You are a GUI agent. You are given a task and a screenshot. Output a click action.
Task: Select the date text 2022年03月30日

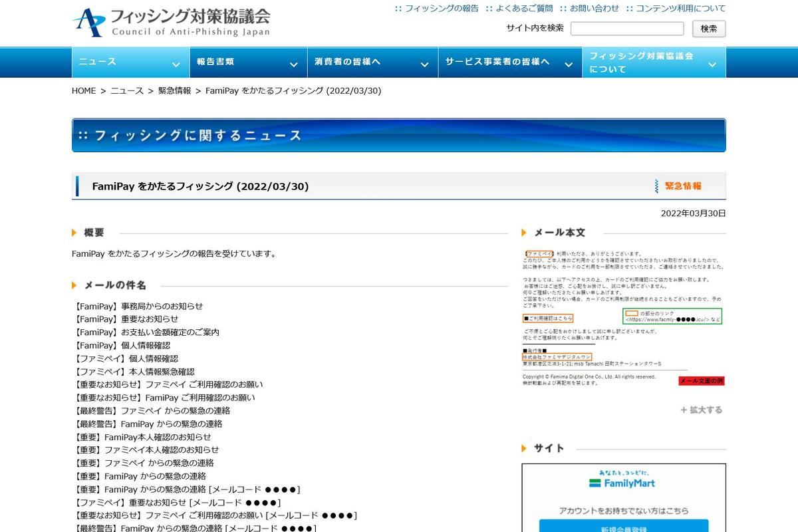(x=694, y=213)
